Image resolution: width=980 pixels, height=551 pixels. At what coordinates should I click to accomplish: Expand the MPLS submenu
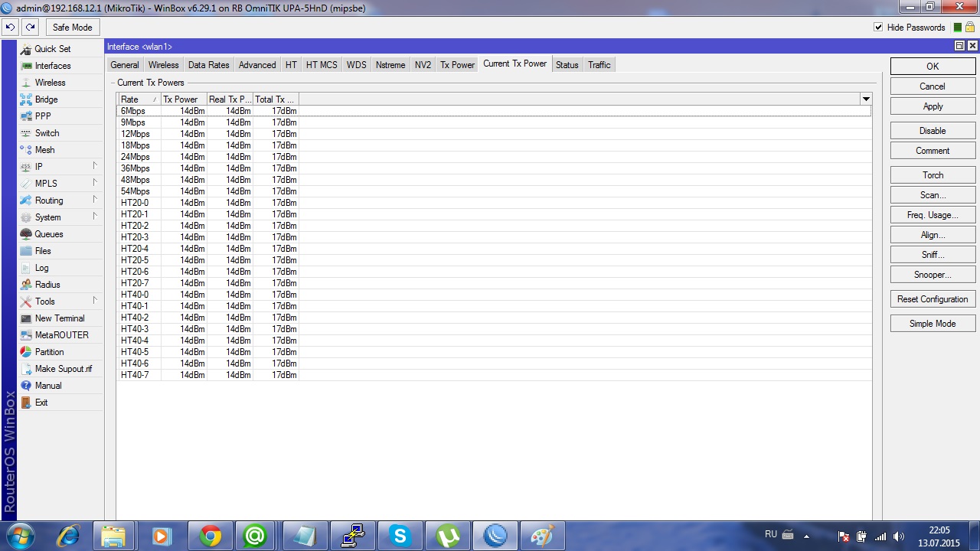click(95, 183)
